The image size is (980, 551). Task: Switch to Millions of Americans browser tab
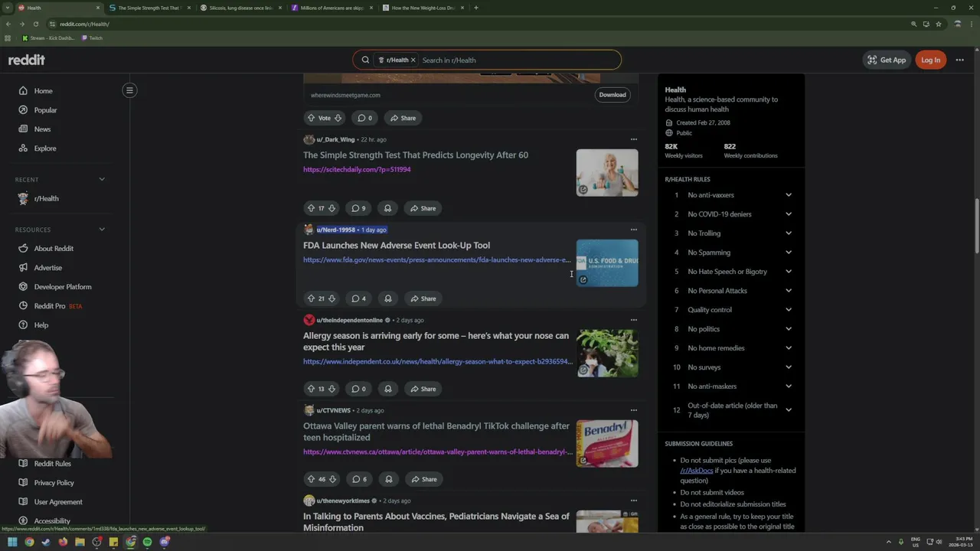tap(332, 8)
